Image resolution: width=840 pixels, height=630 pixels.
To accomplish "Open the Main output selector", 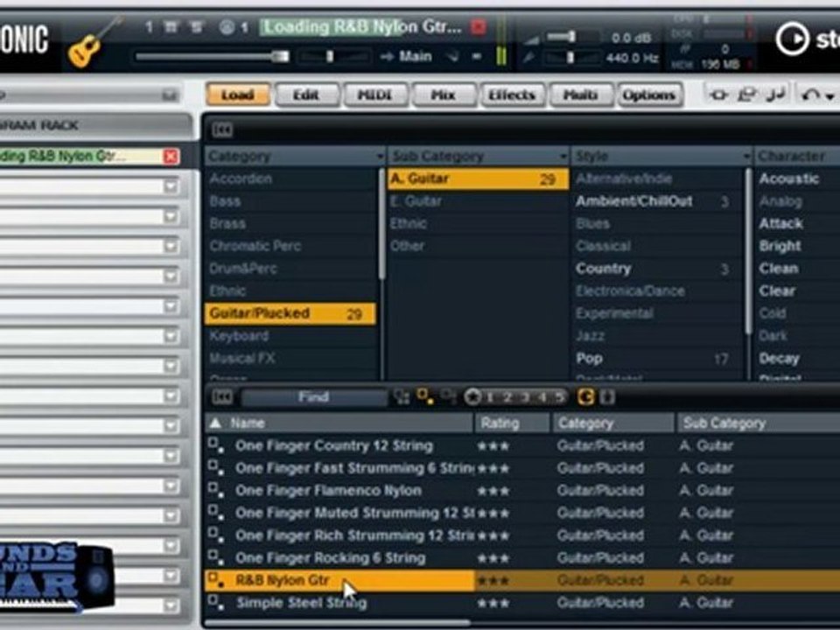I will 415,56.
